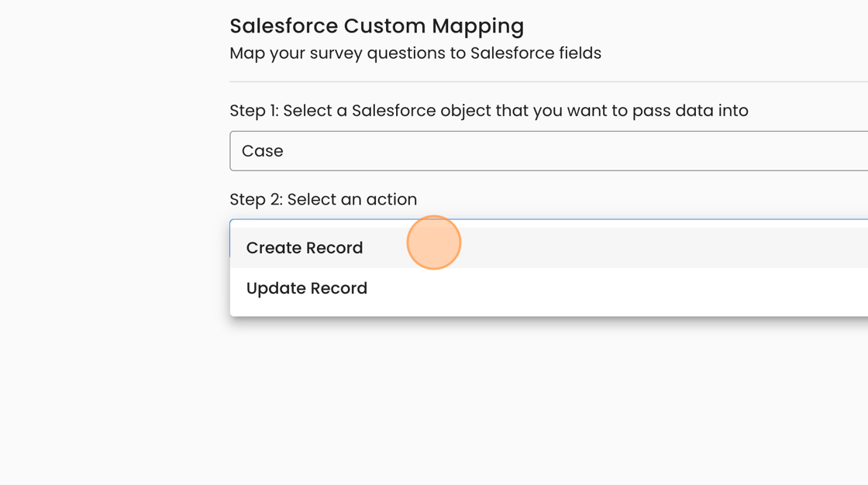868x485 pixels.
Task: Click the word Salesforce in the page heading
Action: [284, 26]
